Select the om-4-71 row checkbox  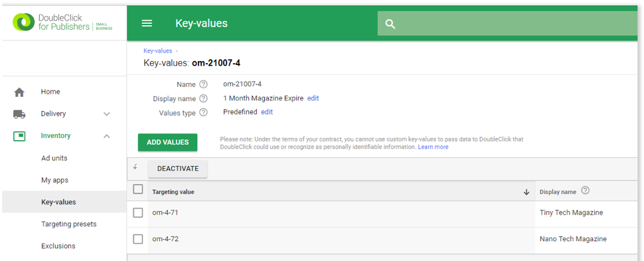pos(138,213)
